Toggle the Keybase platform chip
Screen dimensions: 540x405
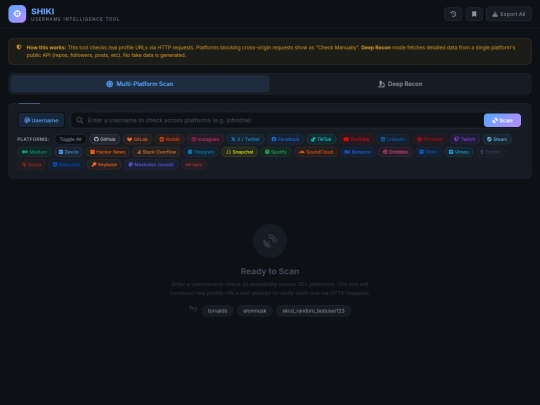(104, 165)
